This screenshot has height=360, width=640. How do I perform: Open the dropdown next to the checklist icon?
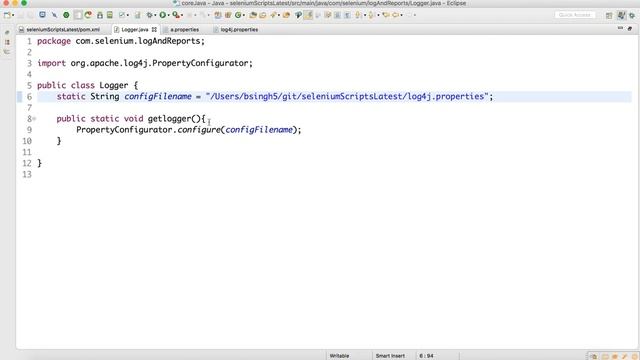click(128, 15)
